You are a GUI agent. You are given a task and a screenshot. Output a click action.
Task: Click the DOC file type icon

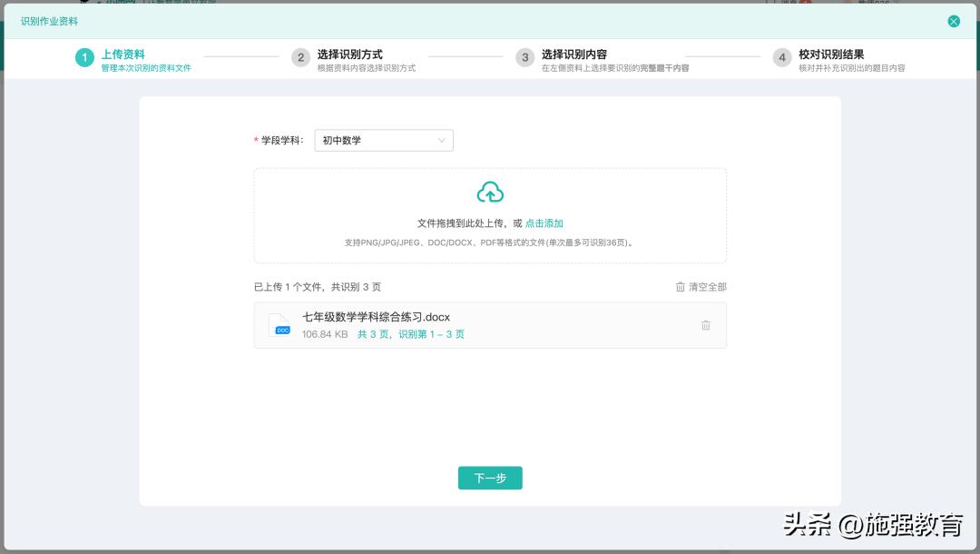point(279,325)
